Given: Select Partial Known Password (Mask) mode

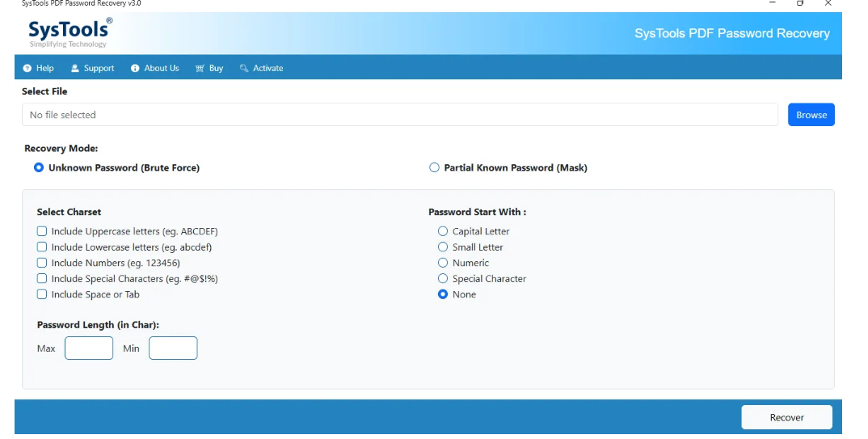Looking at the screenshot, I should click(435, 168).
